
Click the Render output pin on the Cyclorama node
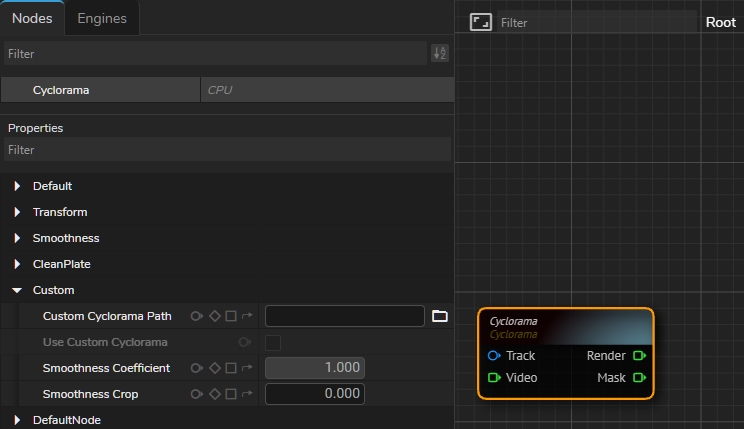click(639, 356)
